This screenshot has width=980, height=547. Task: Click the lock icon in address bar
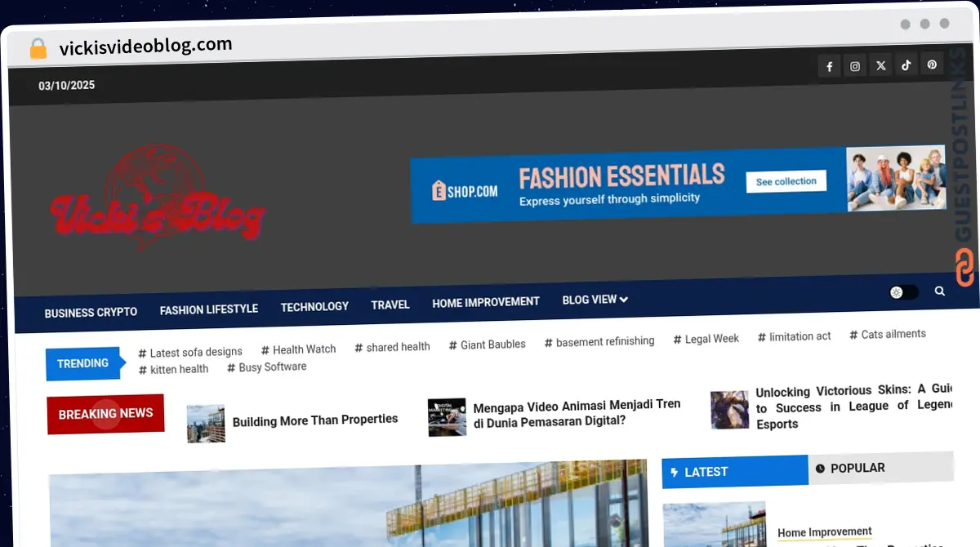tap(38, 49)
